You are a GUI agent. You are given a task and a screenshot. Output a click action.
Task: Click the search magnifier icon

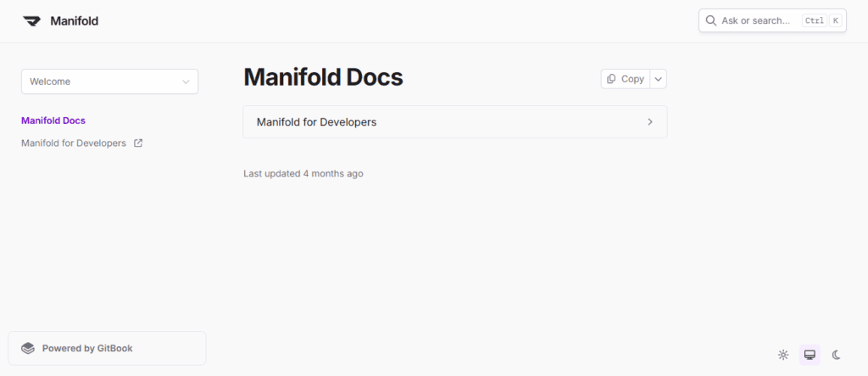pyautogui.click(x=710, y=20)
